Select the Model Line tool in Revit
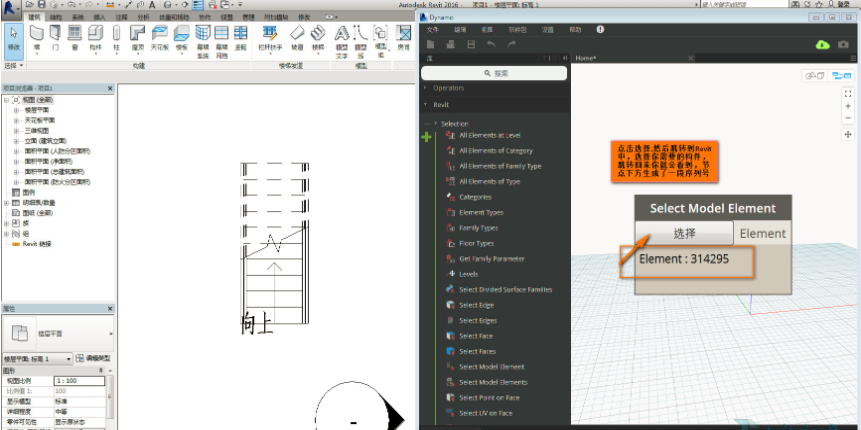 pos(360,41)
